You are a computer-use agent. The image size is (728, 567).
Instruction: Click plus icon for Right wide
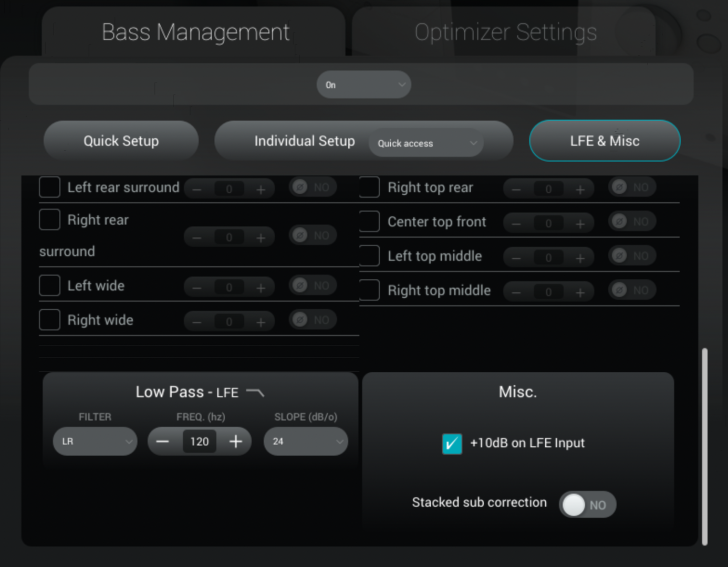tap(261, 322)
